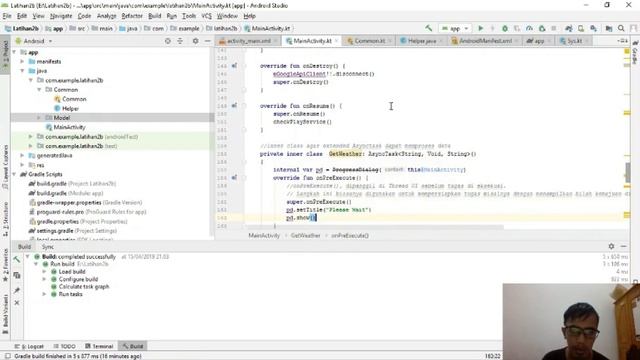Click the editor vertical scrollbar thumb

click(628, 173)
